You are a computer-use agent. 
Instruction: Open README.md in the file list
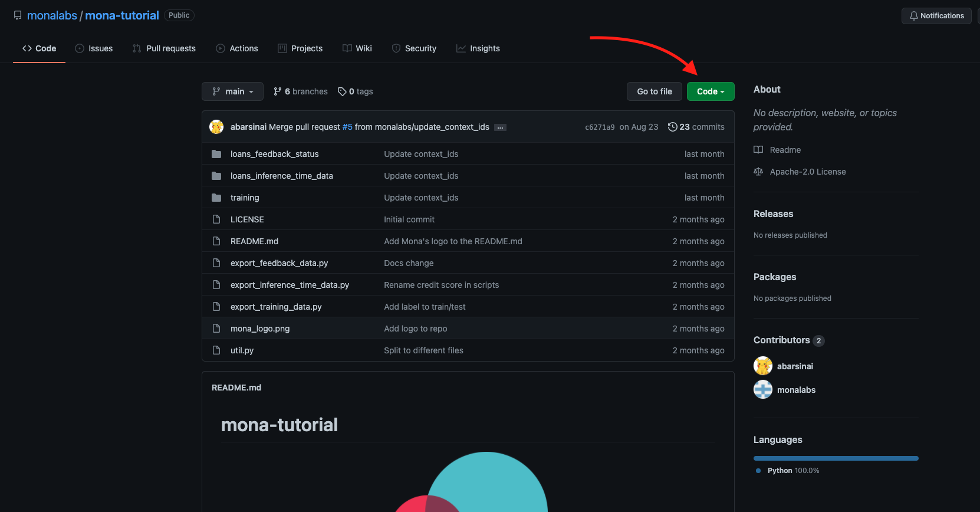tap(254, 241)
